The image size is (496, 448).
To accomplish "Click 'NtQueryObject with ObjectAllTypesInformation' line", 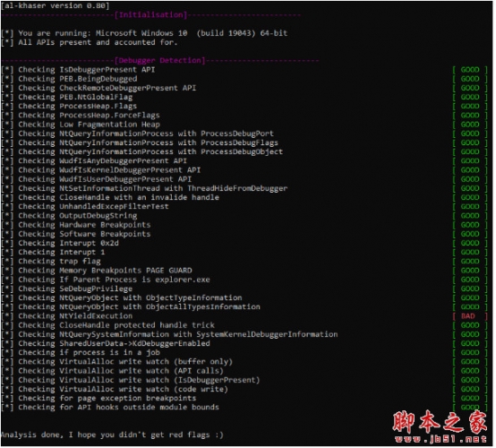I will pos(131,306).
